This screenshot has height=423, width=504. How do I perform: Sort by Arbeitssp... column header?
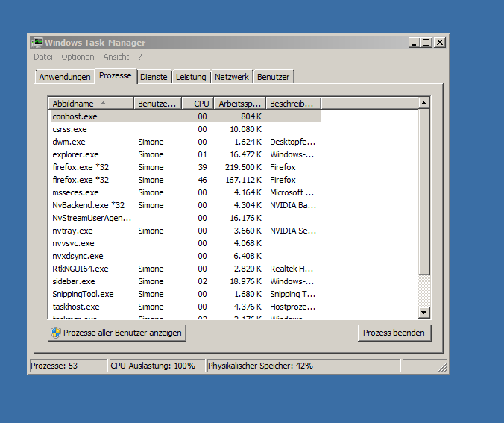click(240, 104)
